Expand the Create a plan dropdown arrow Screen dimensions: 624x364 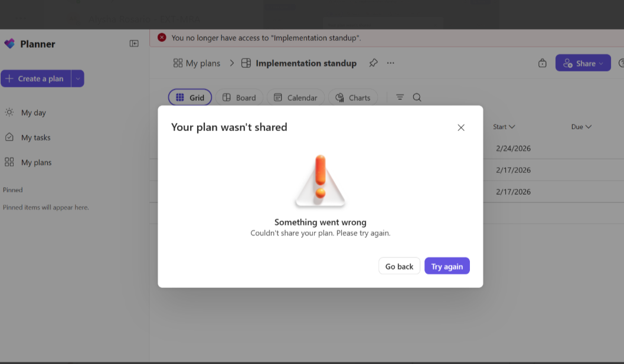77,79
